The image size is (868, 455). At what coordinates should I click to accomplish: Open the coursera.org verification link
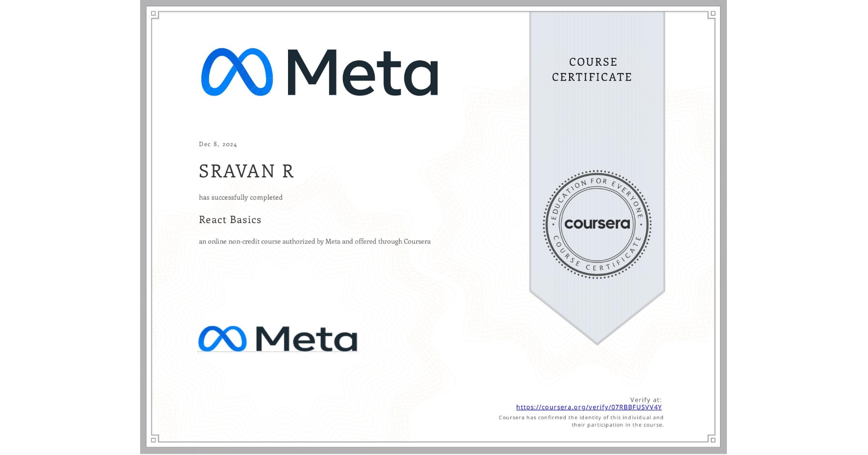point(589,407)
